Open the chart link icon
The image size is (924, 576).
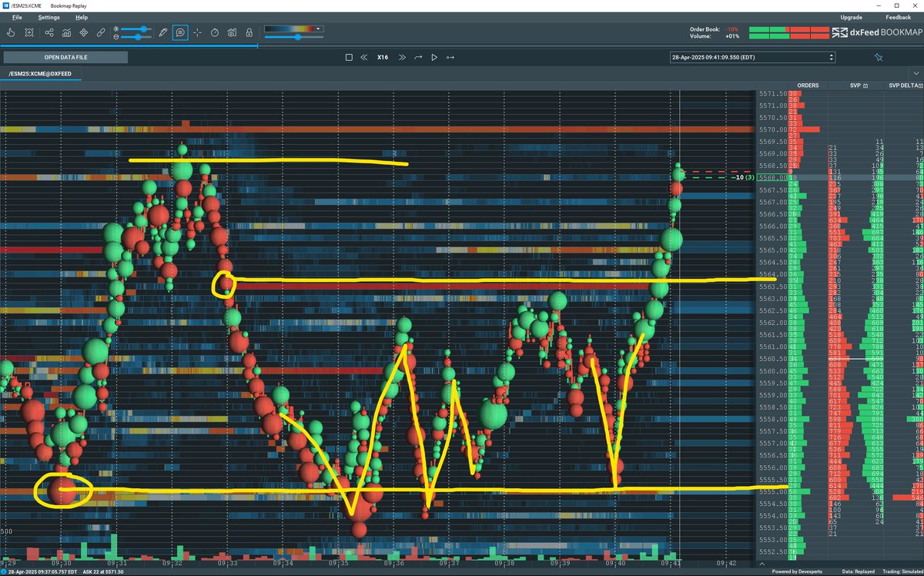click(101, 32)
